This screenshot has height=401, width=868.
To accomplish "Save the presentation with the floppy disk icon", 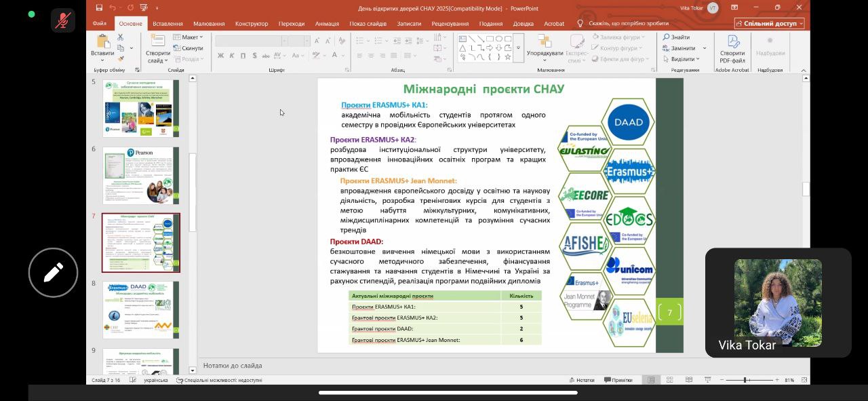I will (x=99, y=7).
